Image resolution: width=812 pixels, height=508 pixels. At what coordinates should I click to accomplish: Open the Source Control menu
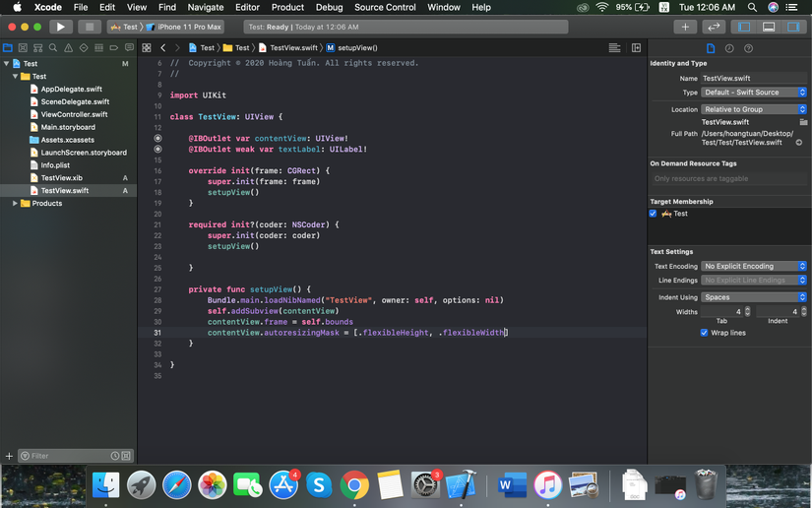click(x=385, y=7)
